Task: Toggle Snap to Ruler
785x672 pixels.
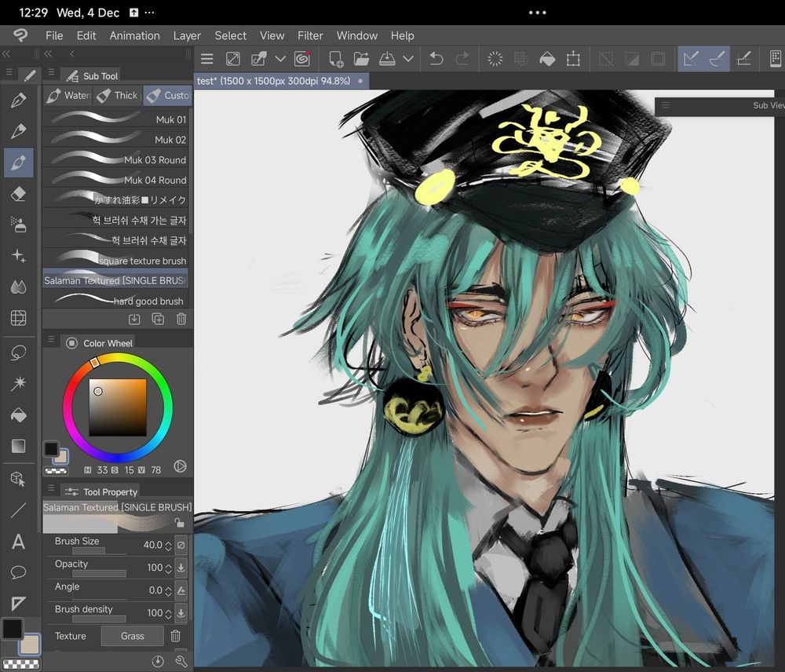Action: (691, 59)
